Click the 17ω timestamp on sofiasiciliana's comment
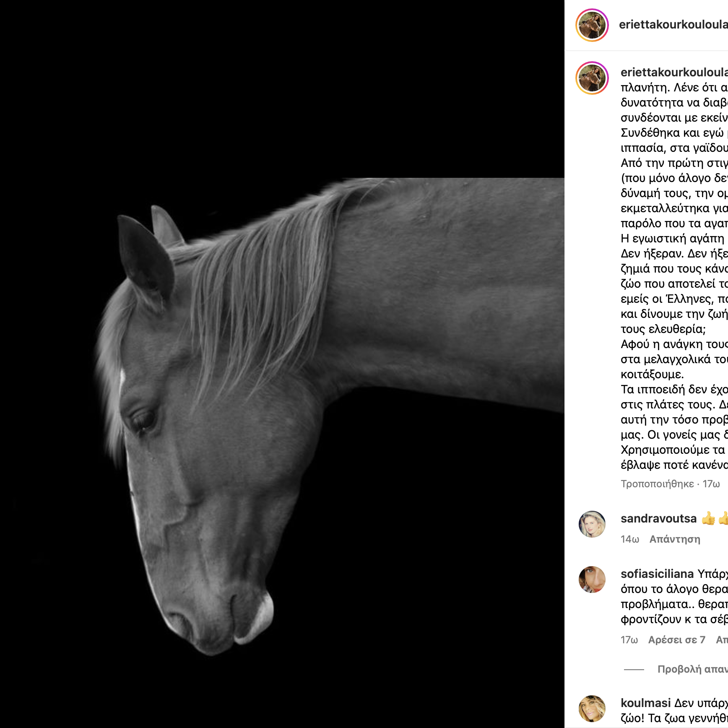 pyautogui.click(x=629, y=640)
